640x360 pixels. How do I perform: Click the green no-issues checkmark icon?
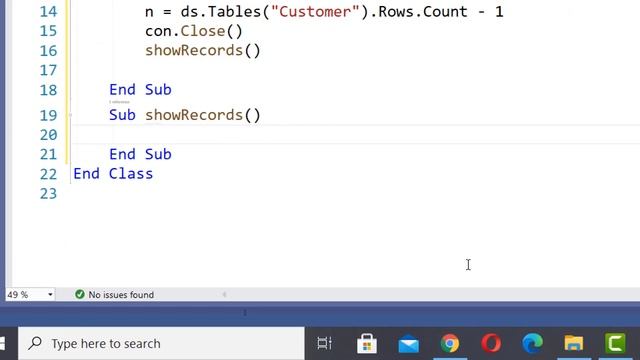tap(80, 294)
